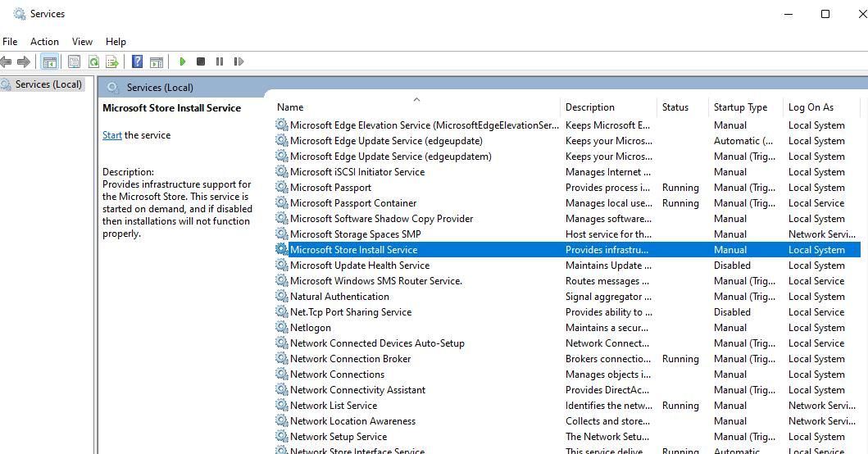This screenshot has width=868, height=454.
Task: Open the View menu
Action: click(x=82, y=42)
